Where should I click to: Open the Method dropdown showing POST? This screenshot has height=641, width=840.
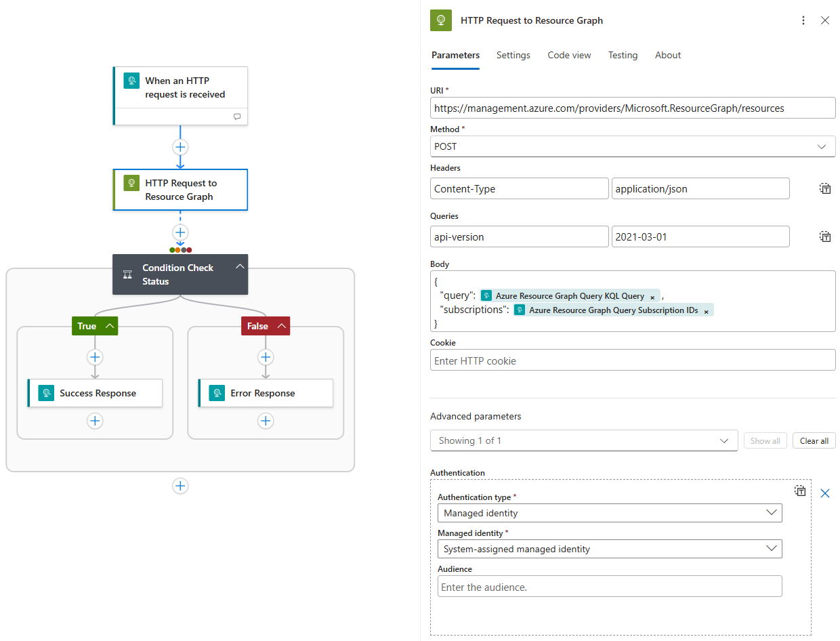point(632,146)
